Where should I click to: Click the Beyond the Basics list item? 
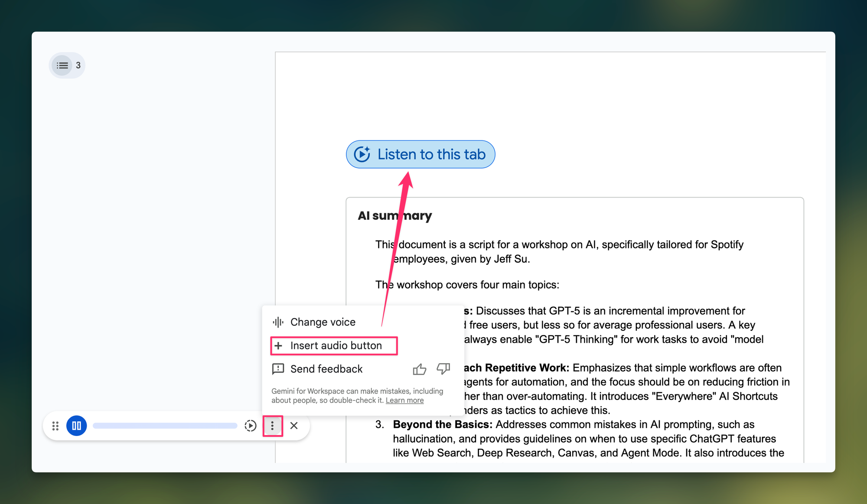click(443, 424)
